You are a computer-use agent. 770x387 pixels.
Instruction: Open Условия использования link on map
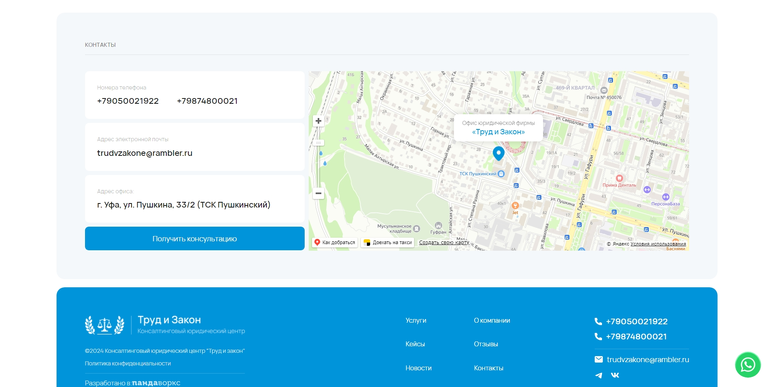click(x=658, y=244)
